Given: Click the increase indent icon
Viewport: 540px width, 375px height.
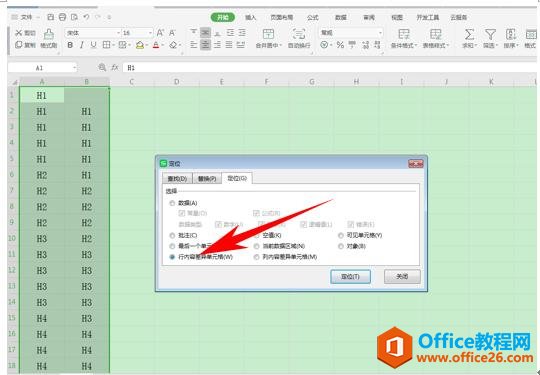Looking at the screenshot, I should click(242, 32).
